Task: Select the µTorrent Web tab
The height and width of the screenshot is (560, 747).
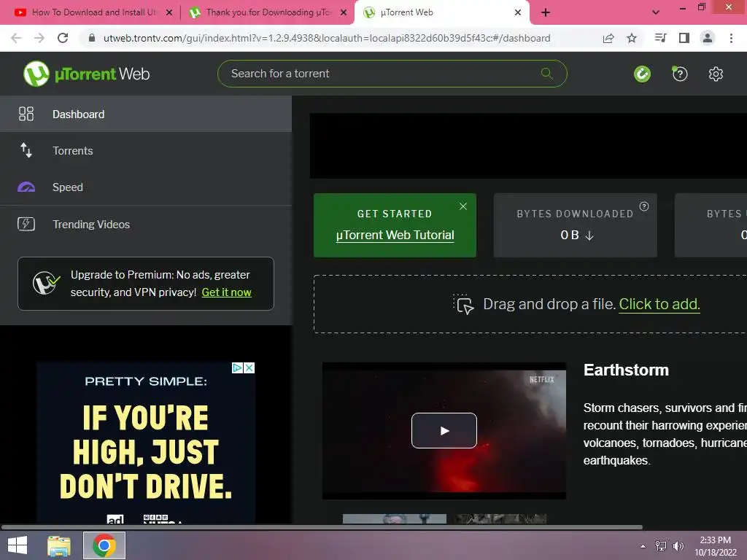Action: (443, 12)
